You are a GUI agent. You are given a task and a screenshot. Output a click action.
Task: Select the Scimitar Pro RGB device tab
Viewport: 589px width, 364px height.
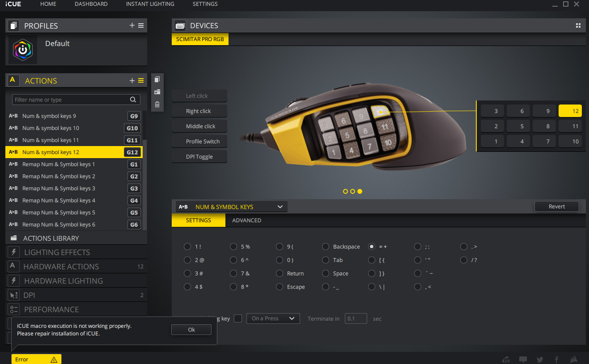tap(200, 39)
